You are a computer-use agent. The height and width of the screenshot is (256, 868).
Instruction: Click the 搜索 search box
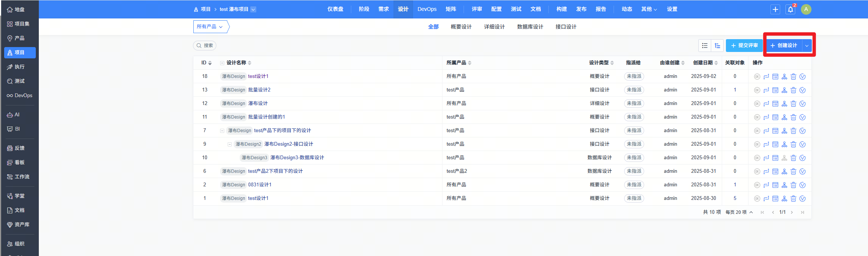(205, 46)
